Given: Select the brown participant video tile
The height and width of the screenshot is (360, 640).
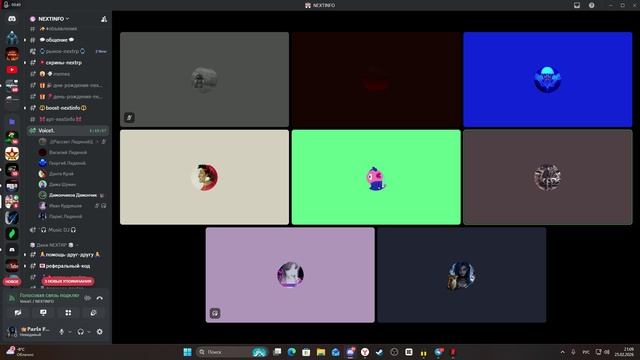Looking at the screenshot, I should [x=548, y=177].
